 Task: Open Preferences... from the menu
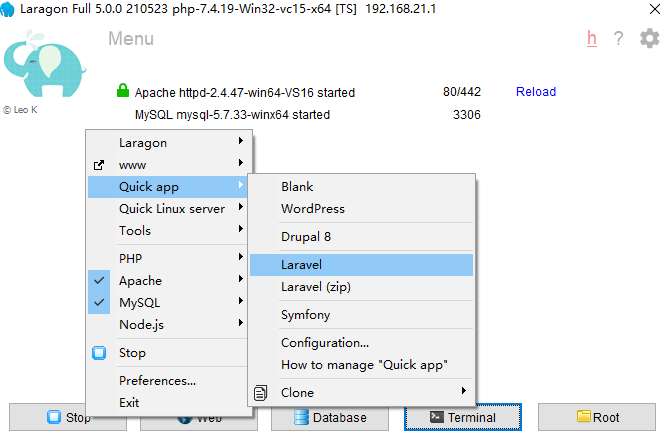[x=167, y=381]
